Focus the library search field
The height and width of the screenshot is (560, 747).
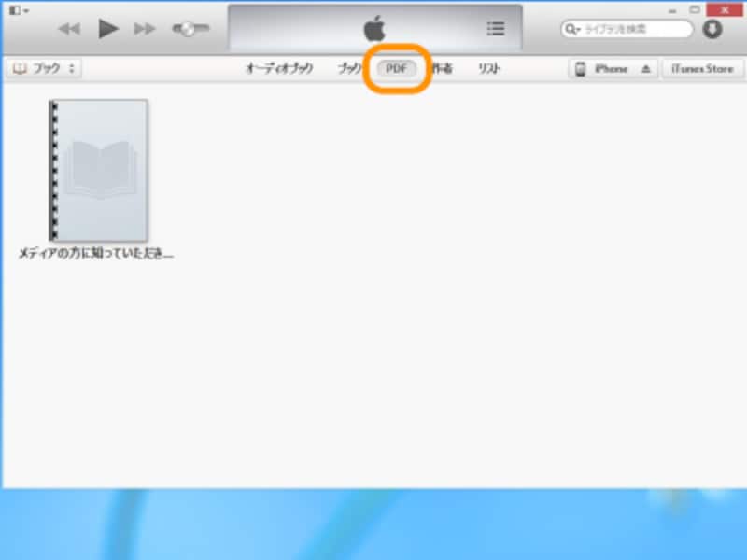(x=627, y=30)
